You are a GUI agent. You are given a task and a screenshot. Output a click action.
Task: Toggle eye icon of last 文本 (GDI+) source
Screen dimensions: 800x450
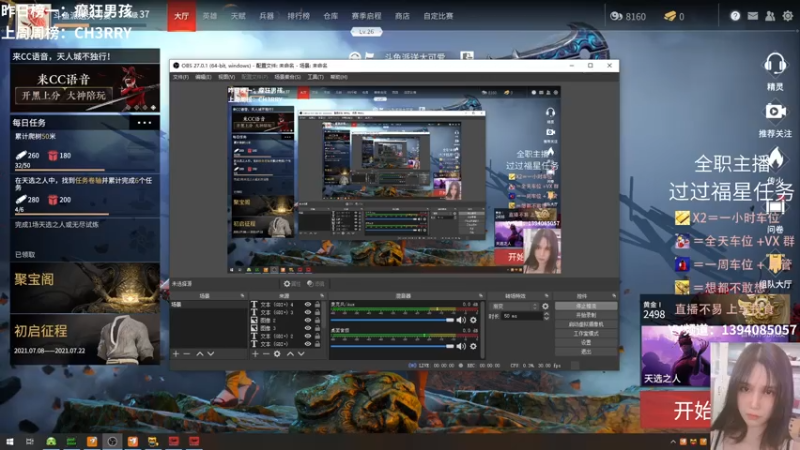coord(308,344)
